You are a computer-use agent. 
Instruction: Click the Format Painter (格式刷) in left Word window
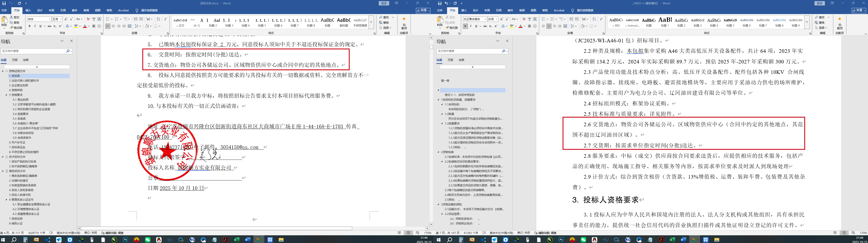(x=16, y=28)
